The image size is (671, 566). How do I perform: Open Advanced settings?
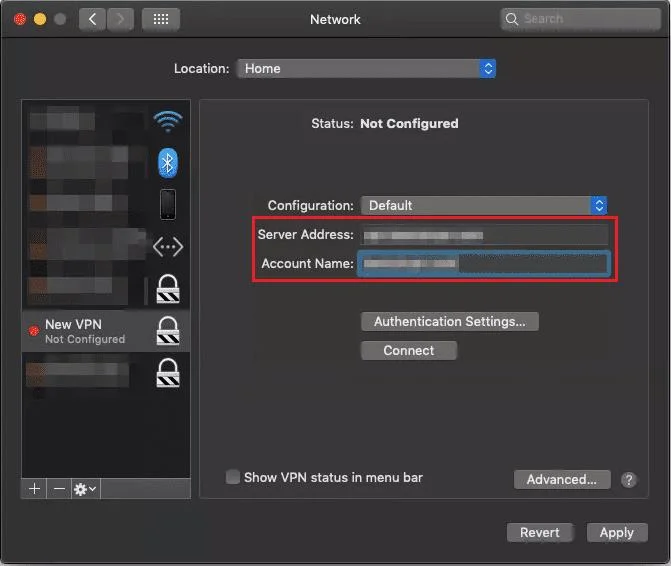point(562,479)
